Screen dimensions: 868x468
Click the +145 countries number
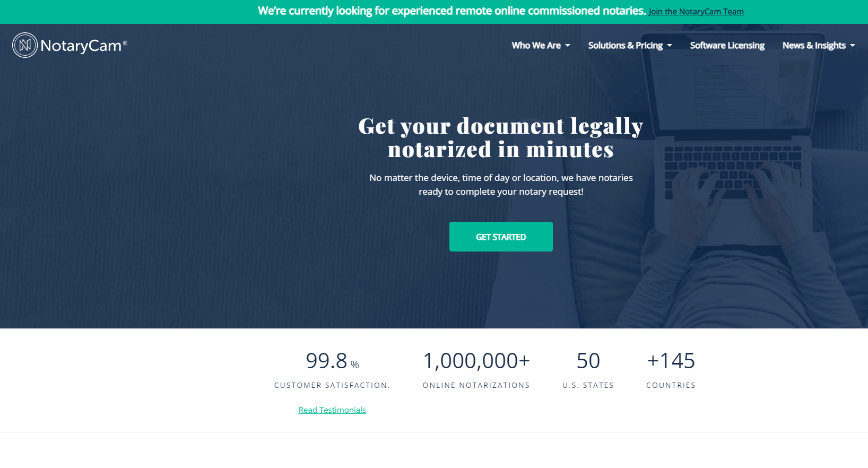pos(671,361)
